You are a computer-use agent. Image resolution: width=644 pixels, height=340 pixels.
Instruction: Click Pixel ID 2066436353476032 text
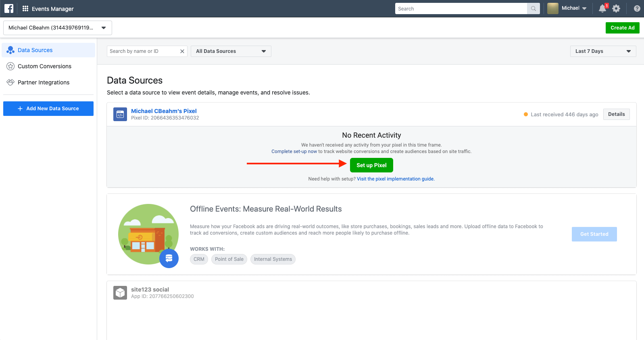click(165, 118)
